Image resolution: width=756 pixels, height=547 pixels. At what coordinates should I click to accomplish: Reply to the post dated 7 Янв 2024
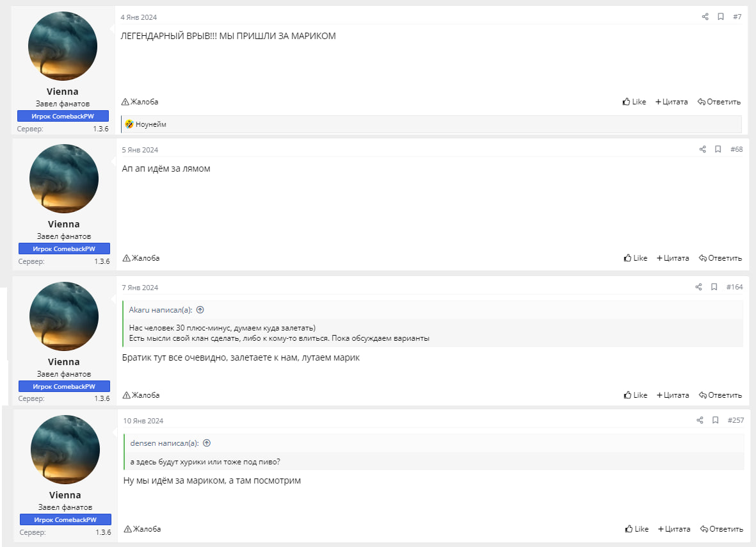point(720,395)
